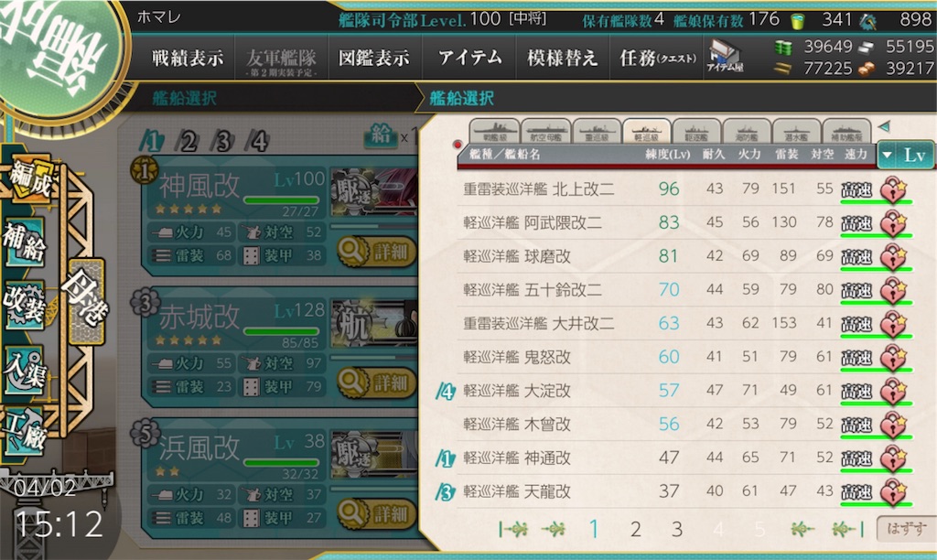Click the はずす remove button

point(906,529)
